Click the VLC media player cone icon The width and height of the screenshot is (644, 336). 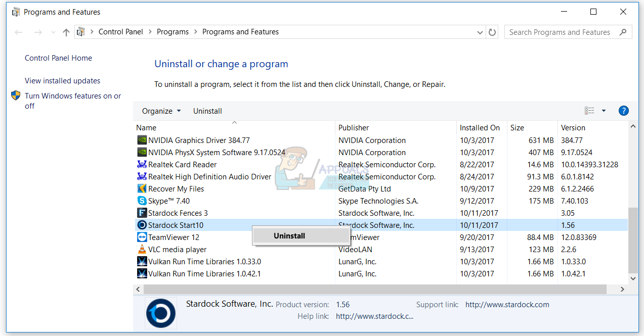click(142, 250)
